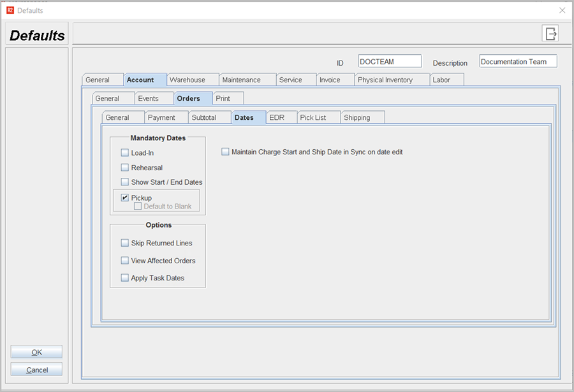574x392 pixels.
Task: Check View Affected Orders option
Action: click(125, 260)
